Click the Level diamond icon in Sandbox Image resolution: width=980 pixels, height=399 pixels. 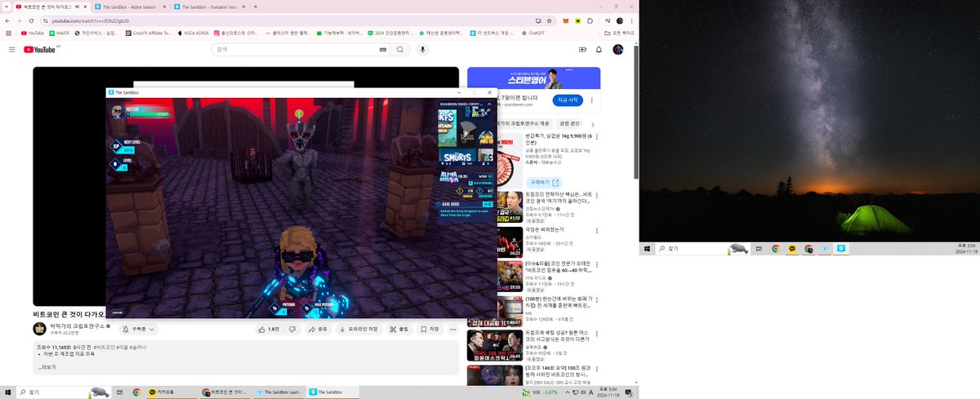tap(115, 164)
